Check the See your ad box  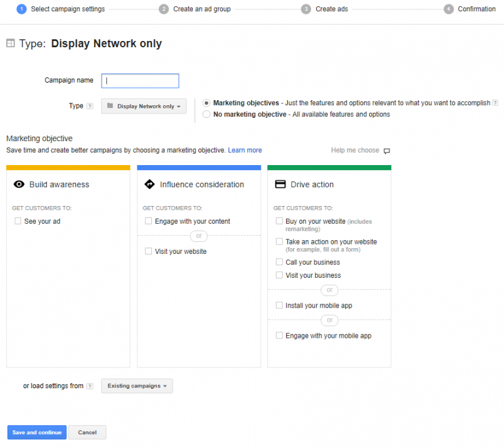point(18,221)
